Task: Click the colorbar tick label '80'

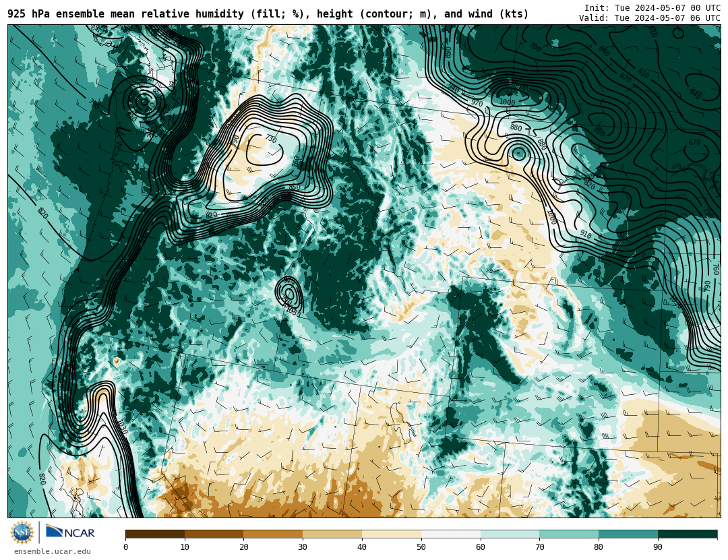Action: [599, 547]
